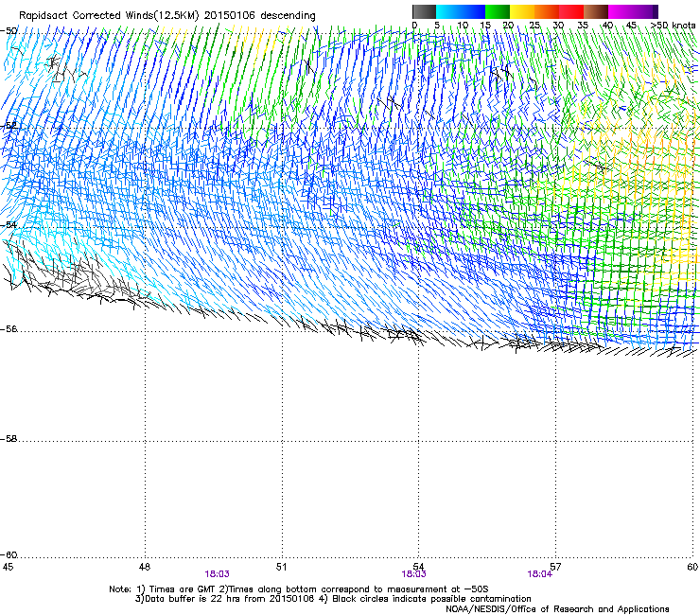The image size is (700, 615).
Task: Click the chart title 'Rapidscat Corrected Winds(12.5KM)'
Action: click(x=109, y=16)
